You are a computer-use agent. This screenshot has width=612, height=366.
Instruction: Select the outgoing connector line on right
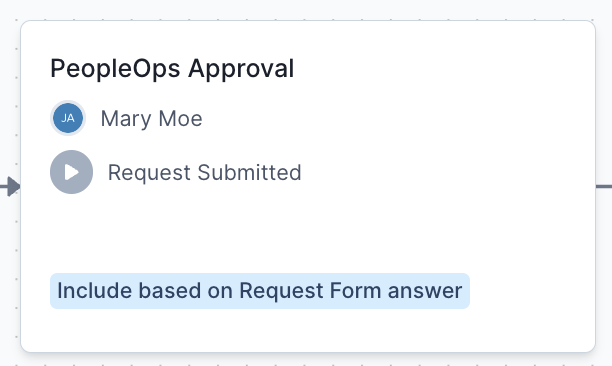click(604, 187)
